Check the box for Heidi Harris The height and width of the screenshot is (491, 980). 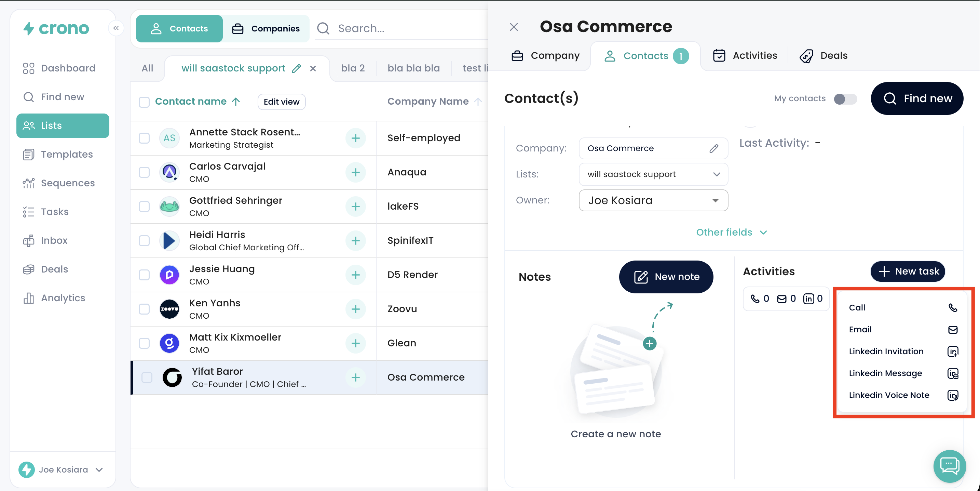(144, 241)
